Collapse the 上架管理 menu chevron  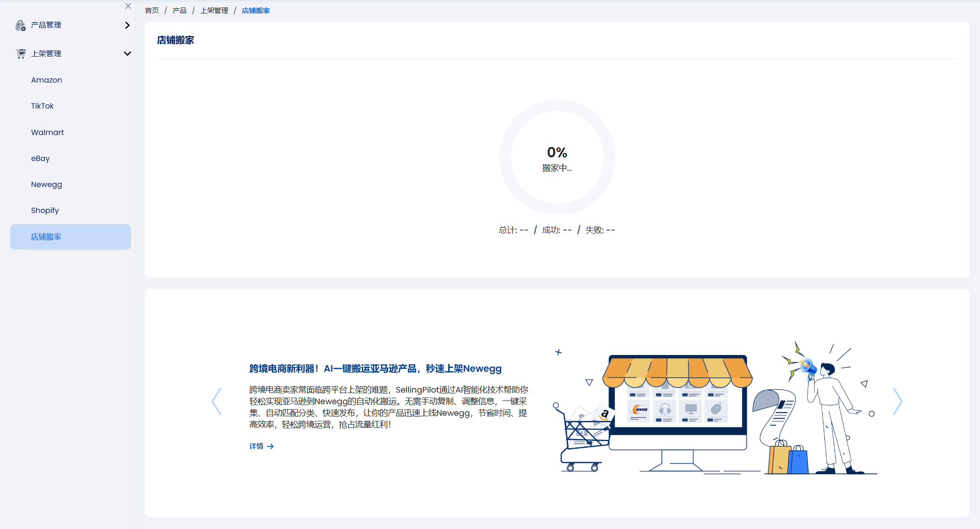pyautogui.click(x=127, y=53)
